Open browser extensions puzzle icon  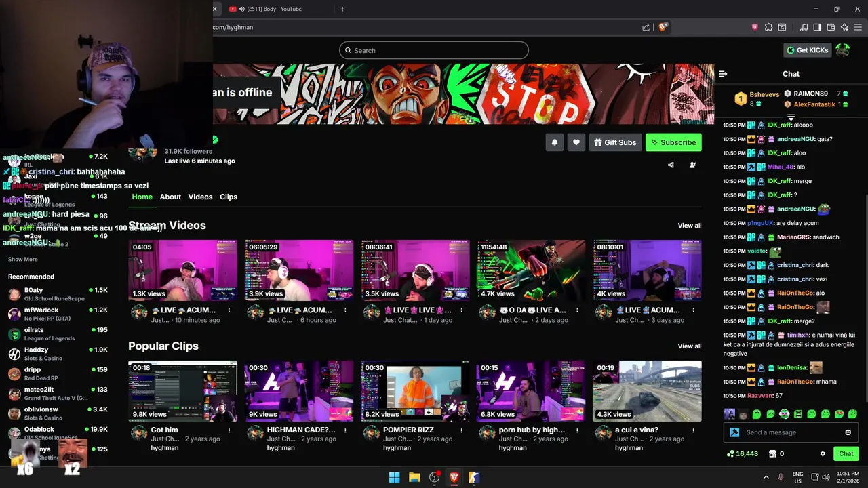click(x=768, y=27)
